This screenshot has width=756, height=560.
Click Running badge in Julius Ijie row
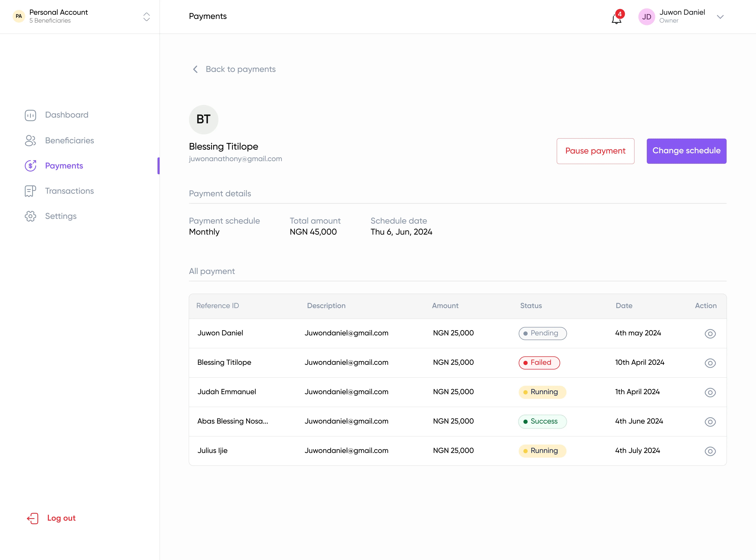point(542,451)
